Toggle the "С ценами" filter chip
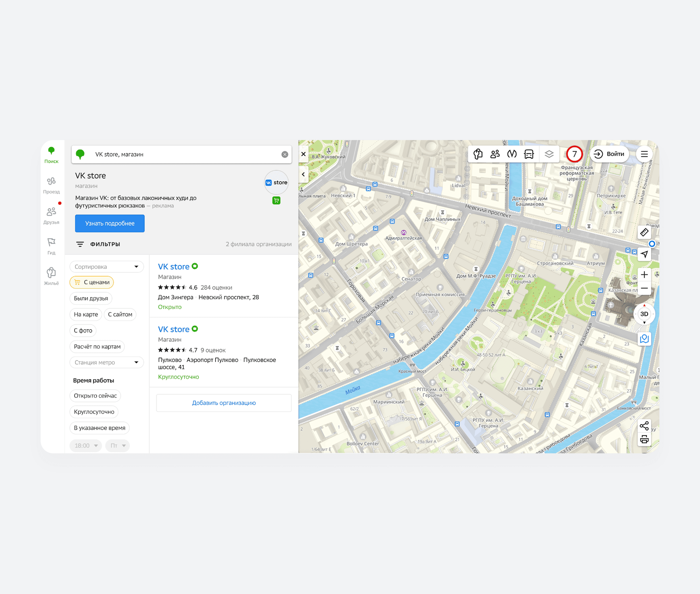 point(91,282)
